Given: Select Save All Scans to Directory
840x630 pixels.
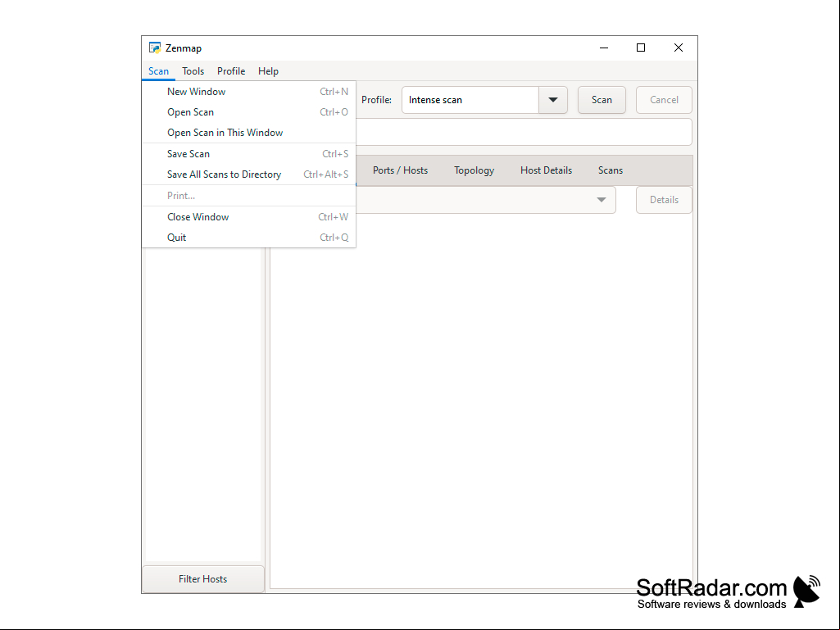Looking at the screenshot, I should (x=248, y=174).
